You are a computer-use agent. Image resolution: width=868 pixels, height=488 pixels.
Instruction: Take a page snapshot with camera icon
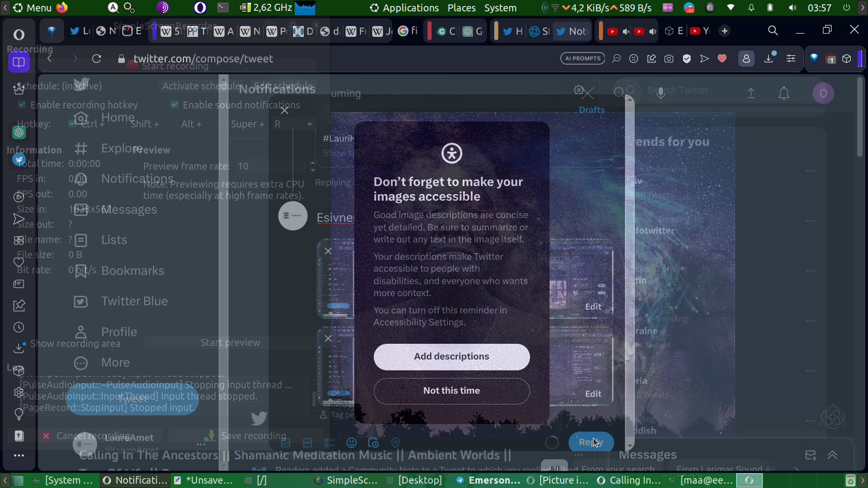pyautogui.click(x=669, y=59)
